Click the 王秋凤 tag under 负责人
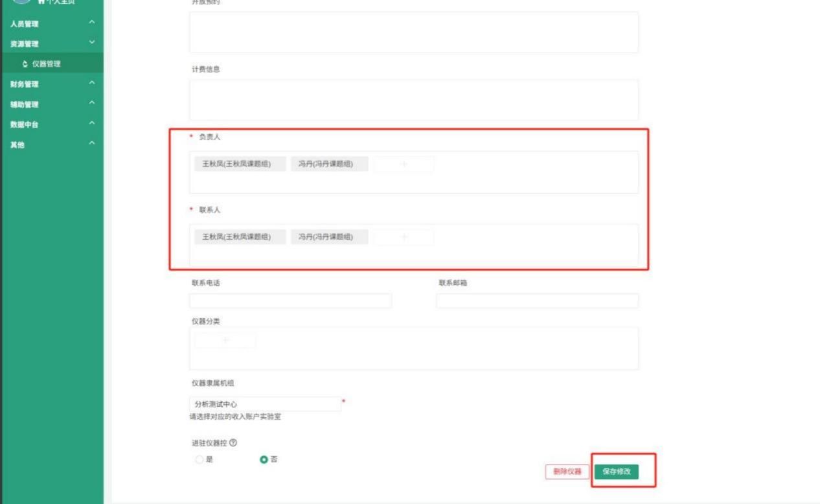Viewport: 820px width, 504px height. click(x=240, y=165)
